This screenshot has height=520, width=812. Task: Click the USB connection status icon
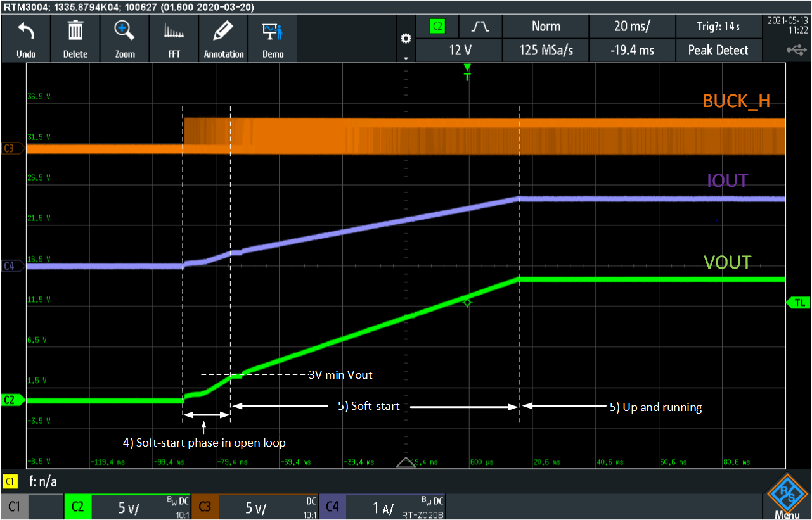(x=796, y=49)
